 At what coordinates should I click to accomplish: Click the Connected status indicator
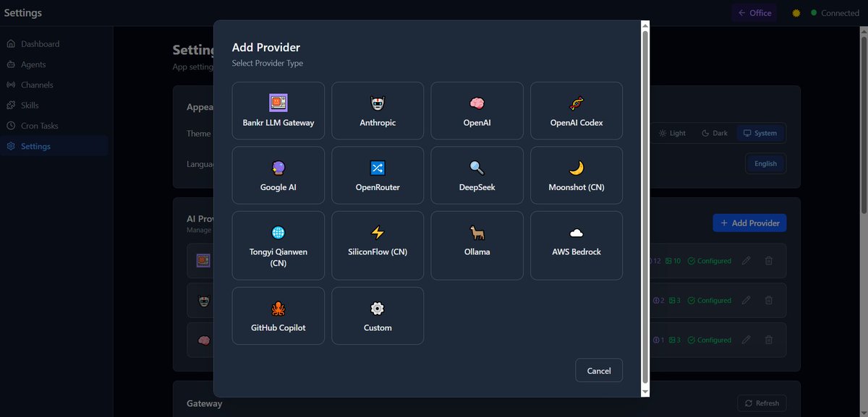pyautogui.click(x=835, y=13)
